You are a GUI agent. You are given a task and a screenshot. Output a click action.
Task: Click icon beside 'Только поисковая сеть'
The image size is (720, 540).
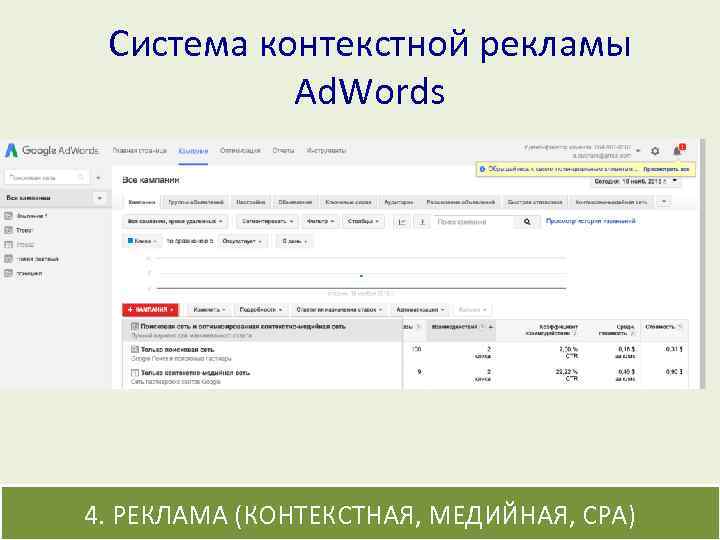point(135,349)
